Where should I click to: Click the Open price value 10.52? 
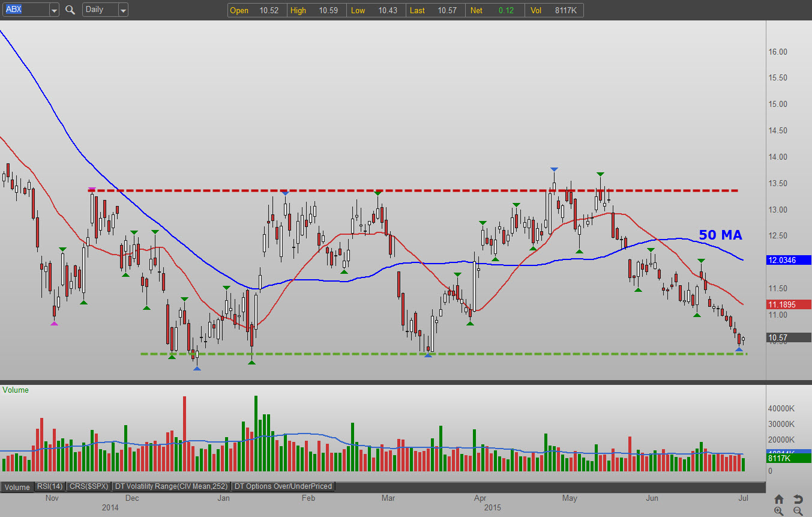pyautogui.click(x=269, y=11)
